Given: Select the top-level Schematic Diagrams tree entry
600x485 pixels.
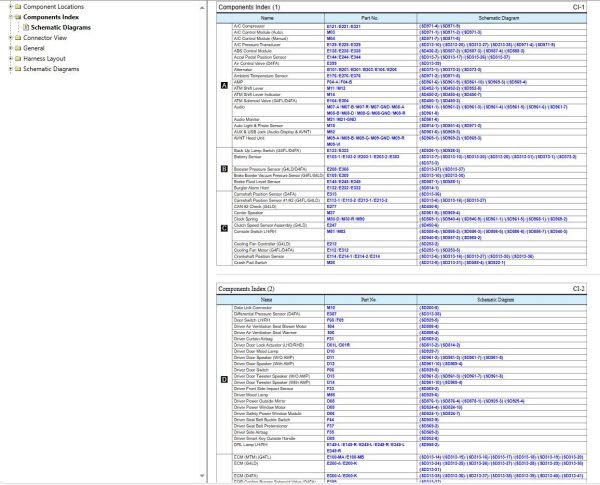Looking at the screenshot, I should tap(51, 69).
